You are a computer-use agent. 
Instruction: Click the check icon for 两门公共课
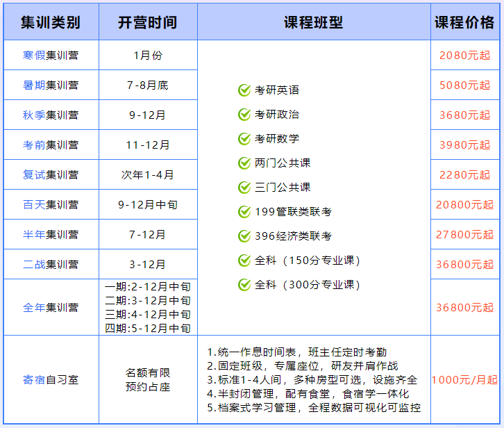pyautogui.click(x=244, y=163)
